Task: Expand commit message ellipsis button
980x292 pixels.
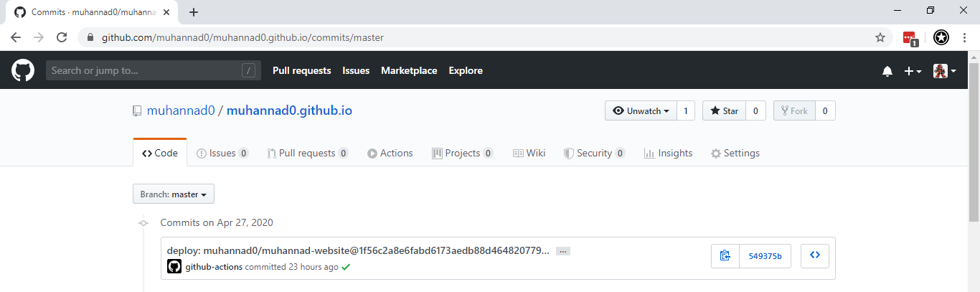Action: click(563, 251)
